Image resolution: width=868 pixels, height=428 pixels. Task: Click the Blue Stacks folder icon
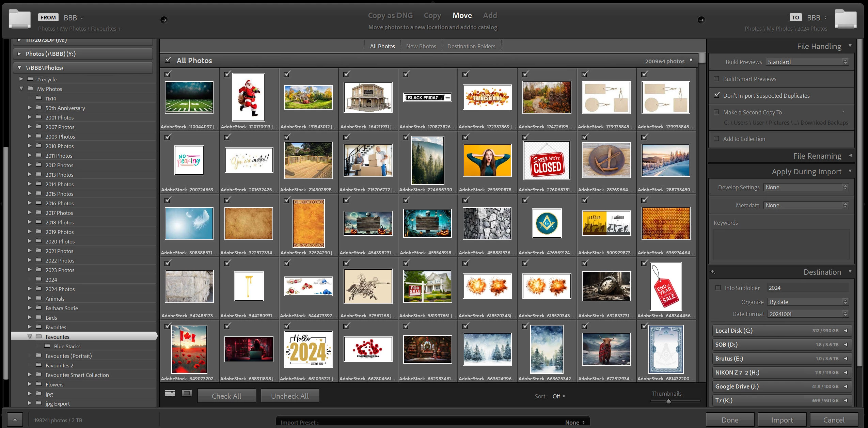(47, 346)
